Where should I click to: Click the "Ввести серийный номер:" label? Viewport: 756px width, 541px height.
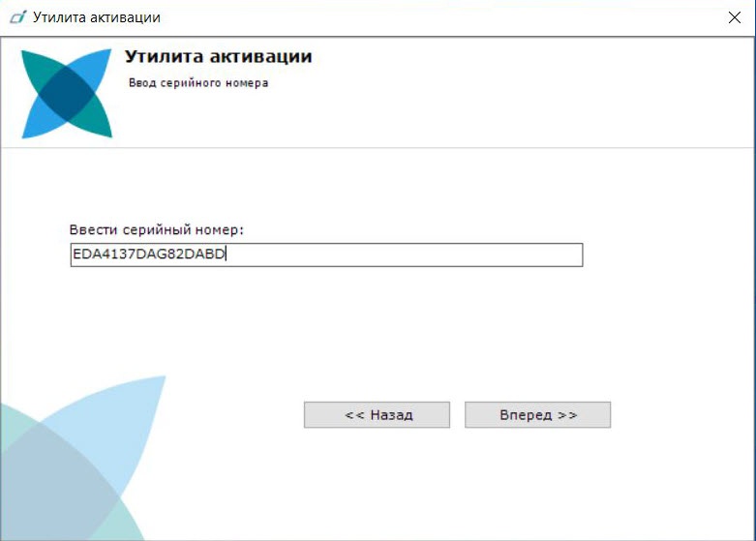pyautogui.click(x=156, y=230)
